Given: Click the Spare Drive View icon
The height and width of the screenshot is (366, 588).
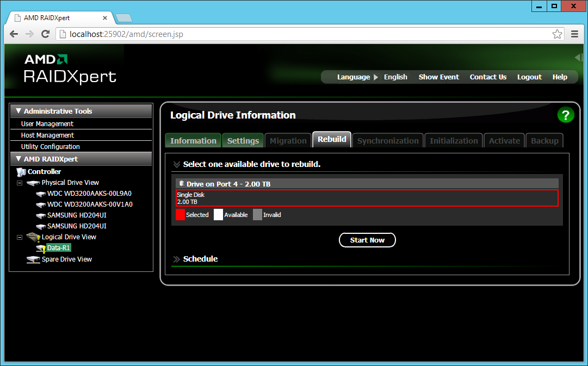Looking at the screenshot, I should pos(33,259).
